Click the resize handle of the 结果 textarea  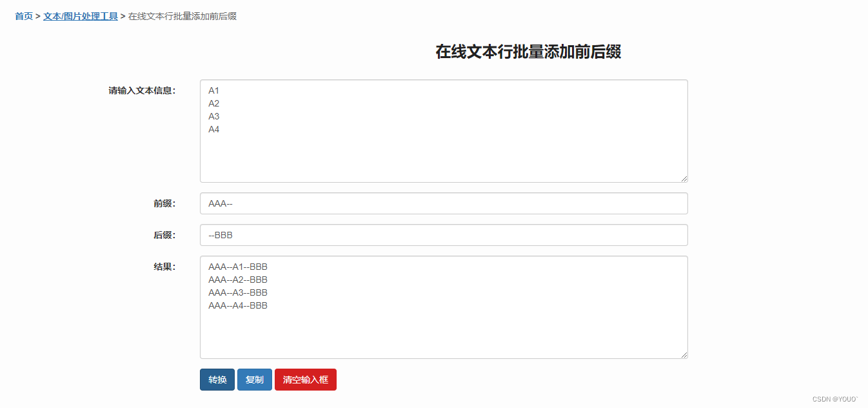coord(684,355)
